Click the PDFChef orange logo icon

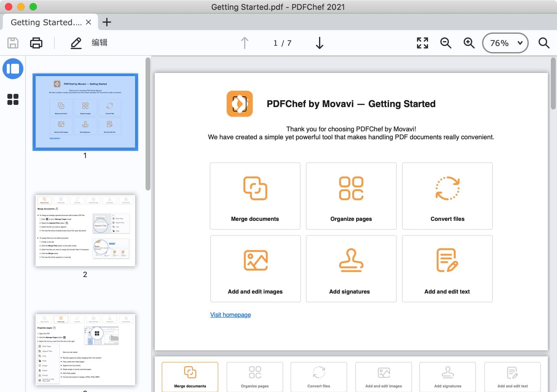tap(240, 104)
